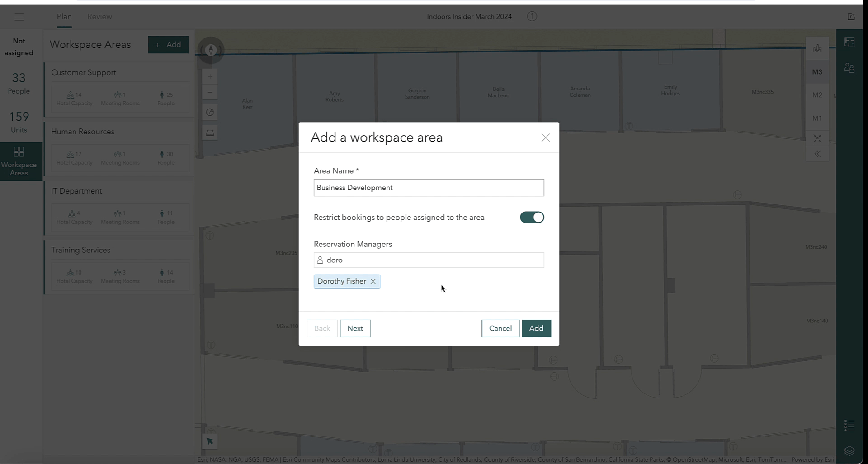
Task: Click Next in the Add workspace area dialog
Action: (355, 328)
